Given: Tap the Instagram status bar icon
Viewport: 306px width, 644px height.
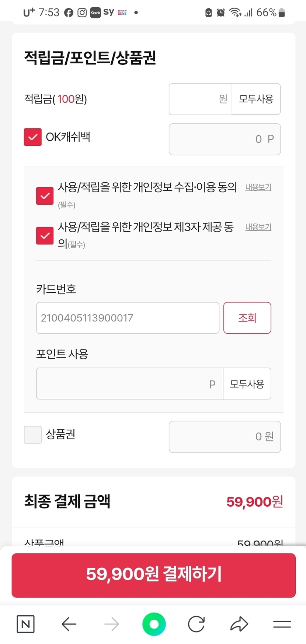Looking at the screenshot, I should tap(82, 13).
